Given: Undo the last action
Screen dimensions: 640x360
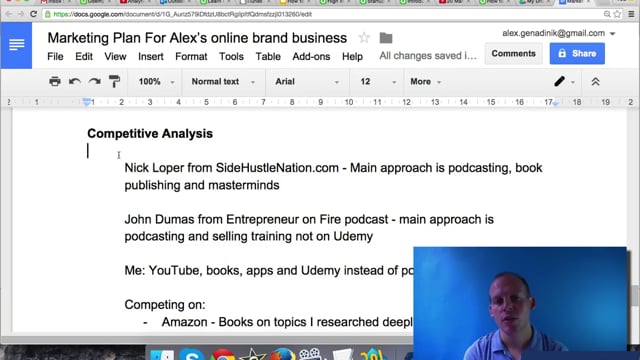Looking at the screenshot, I should pyautogui.click(x=74, y=81).
